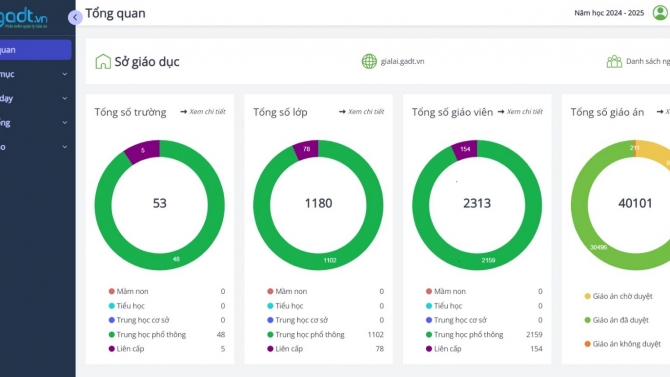Open Xem chi tiết for Tổng số giáo viên

point(520,112)
